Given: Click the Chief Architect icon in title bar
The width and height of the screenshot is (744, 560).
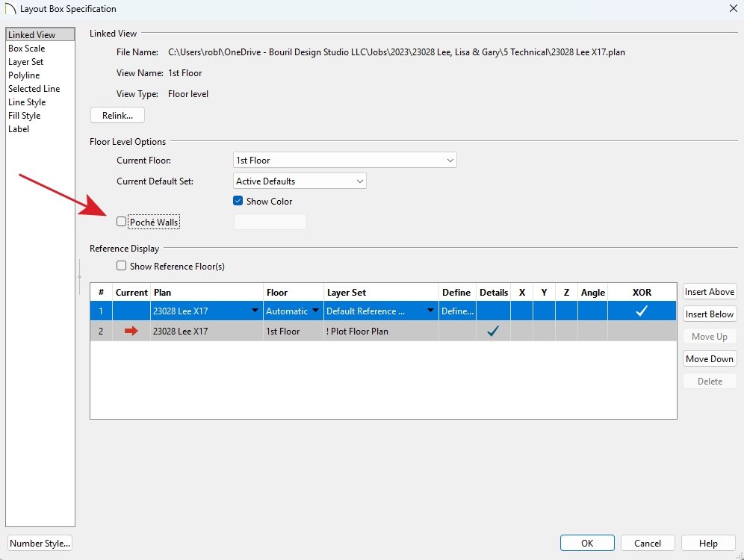Looking at the screenshot, I should point(10,9).
